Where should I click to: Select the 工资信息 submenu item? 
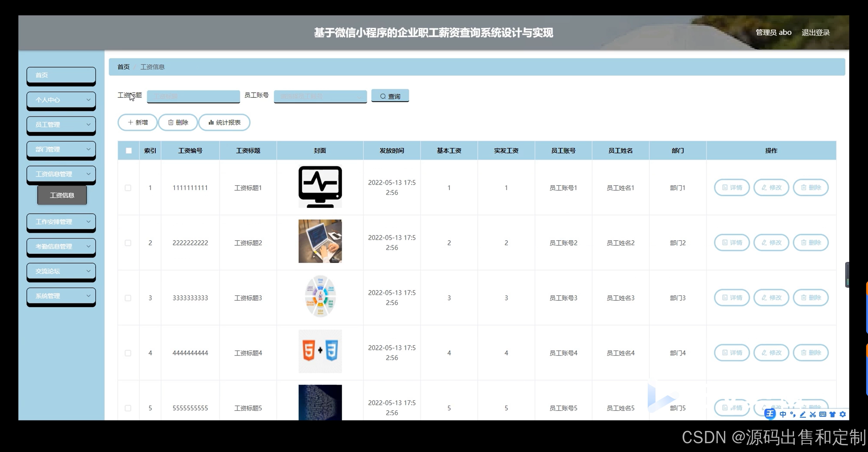point(62,195)
